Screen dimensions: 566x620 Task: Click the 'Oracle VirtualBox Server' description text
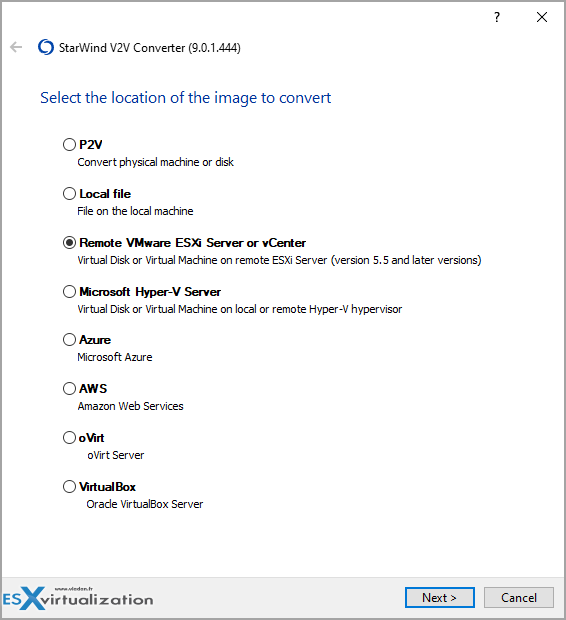145,504
